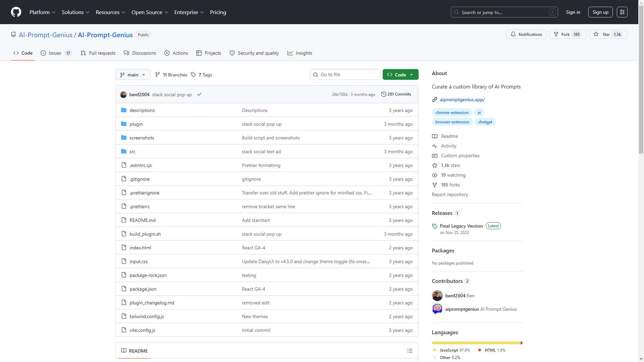Open the Insights tab
Image resolution: width=644 pixels, height=362 pixels.
click(x=300, y=53)
